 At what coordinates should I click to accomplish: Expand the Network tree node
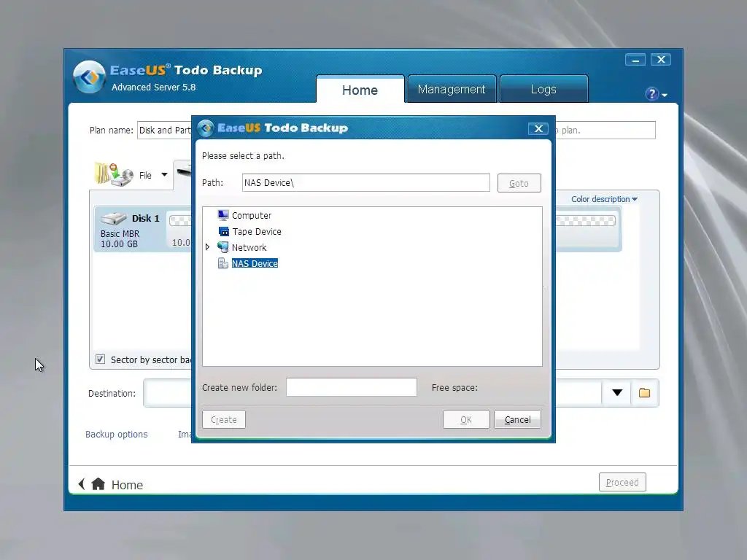tap(207, 247)
